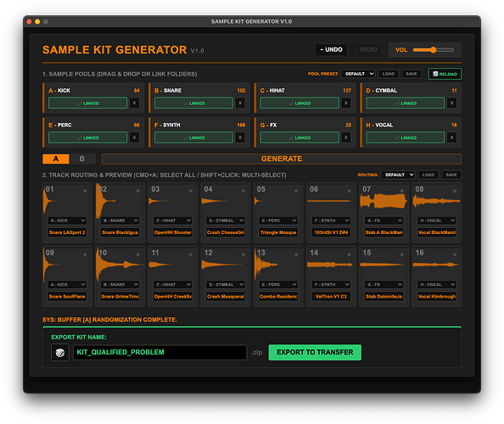This screenshot has width=504, height=424.
Task: Select buffer A tab
Action: point(56,159)
